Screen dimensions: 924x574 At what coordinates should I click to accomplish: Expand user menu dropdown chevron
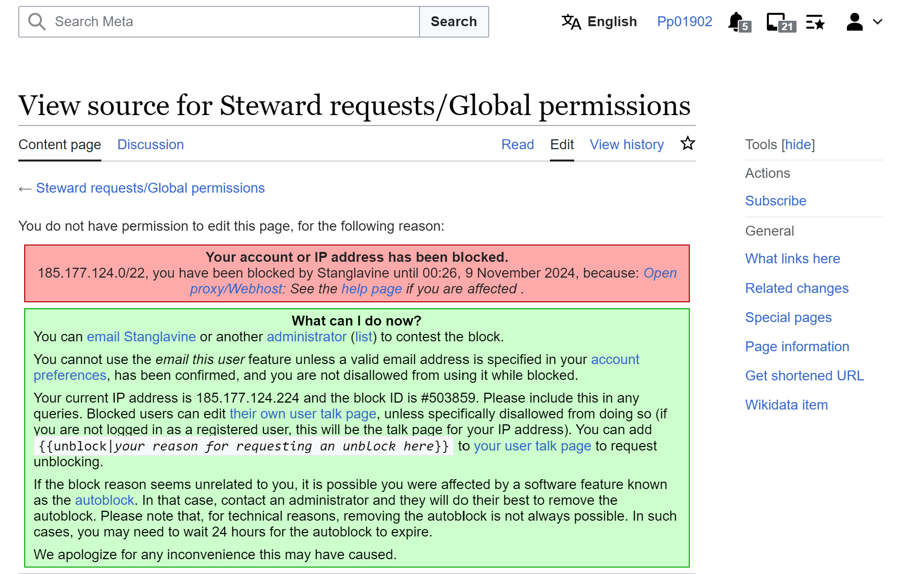[x=878, y=22]
